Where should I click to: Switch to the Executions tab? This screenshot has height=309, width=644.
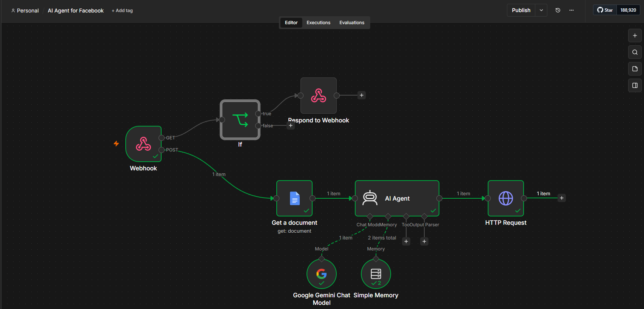(x=318, y=23)
